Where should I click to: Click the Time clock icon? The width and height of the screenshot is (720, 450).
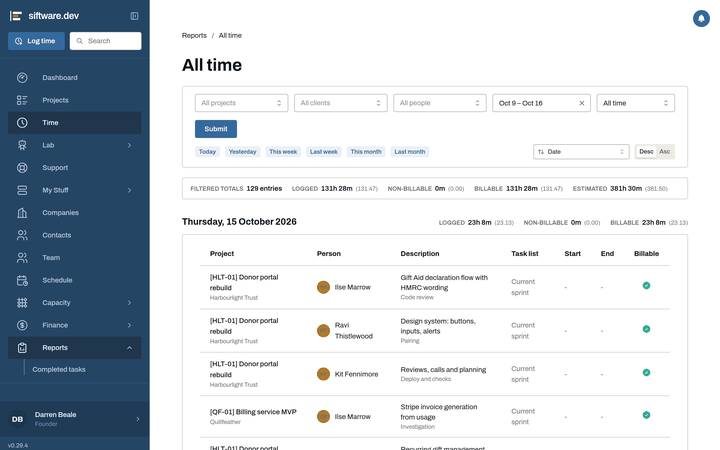pos(22,123)
